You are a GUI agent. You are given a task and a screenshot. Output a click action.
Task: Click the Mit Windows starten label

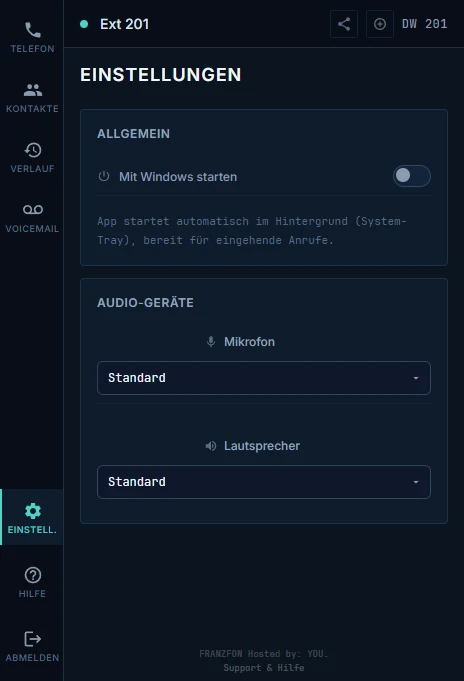coord(178,177)
